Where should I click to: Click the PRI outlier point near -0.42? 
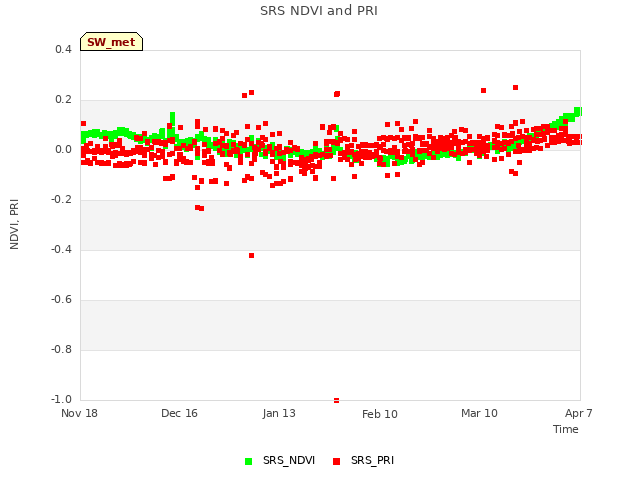251,256
